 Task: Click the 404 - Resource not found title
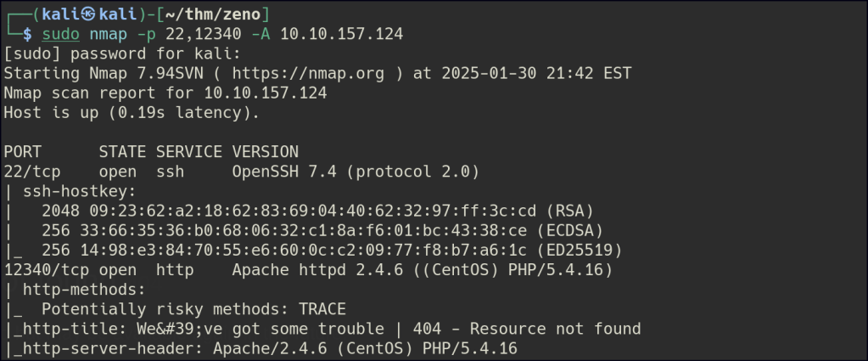coord(527,329)
